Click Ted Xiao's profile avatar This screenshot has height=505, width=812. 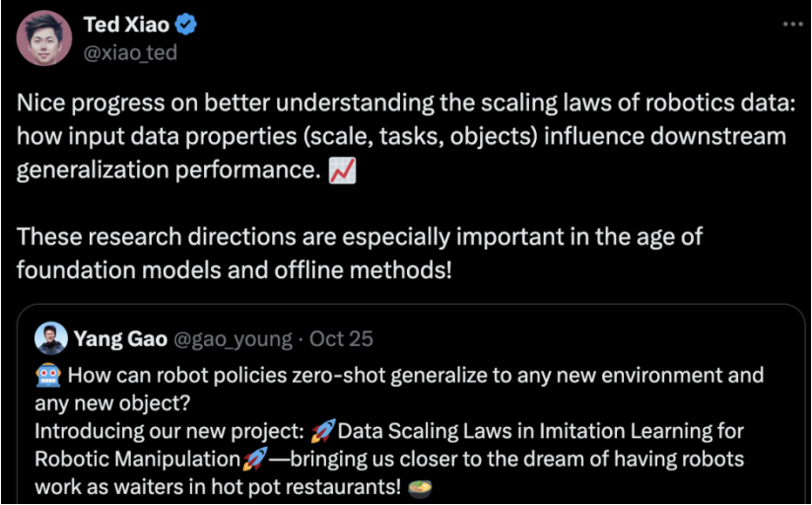(x=45, y=39)
